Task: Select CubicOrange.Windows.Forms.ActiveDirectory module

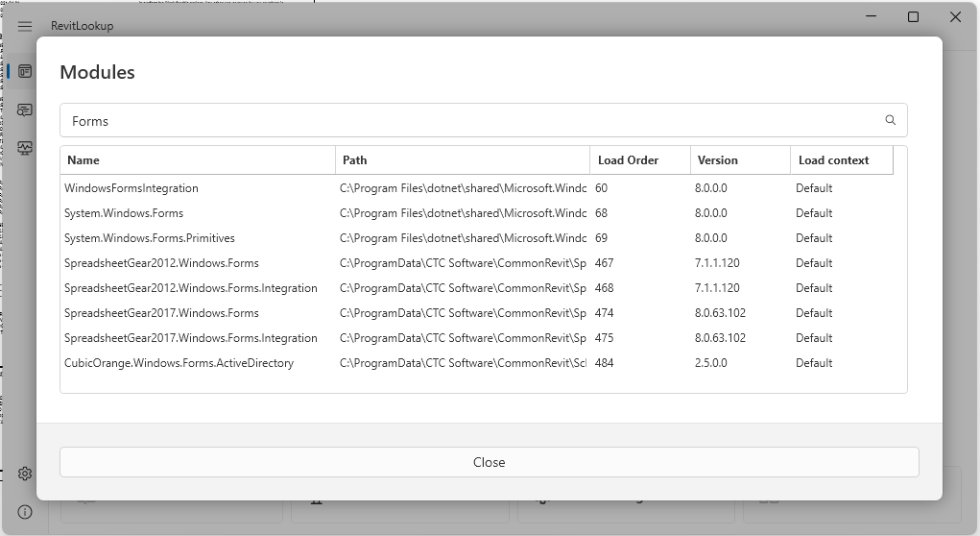Action: click(179, 363)
